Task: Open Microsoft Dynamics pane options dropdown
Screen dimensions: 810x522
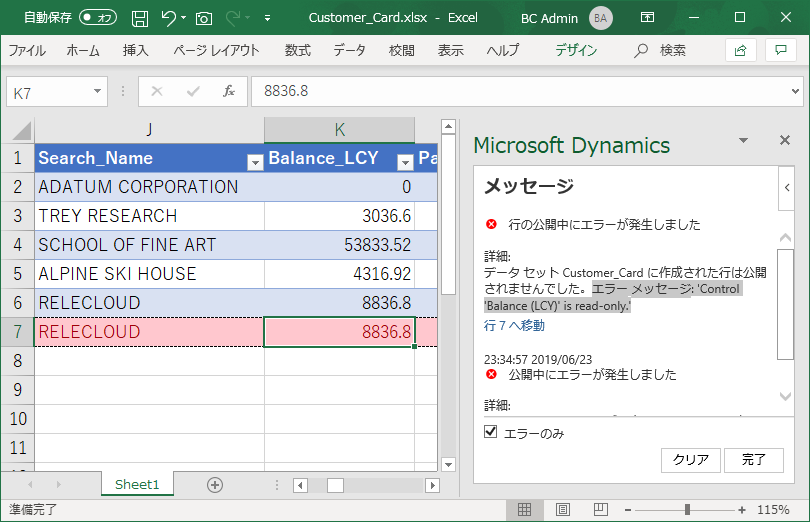Action: 743,141
